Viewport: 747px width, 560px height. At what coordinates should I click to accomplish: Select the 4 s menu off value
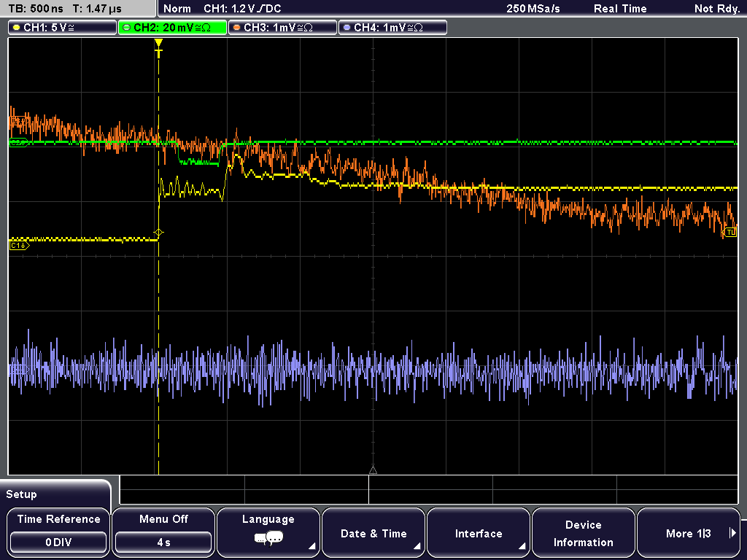163,542
